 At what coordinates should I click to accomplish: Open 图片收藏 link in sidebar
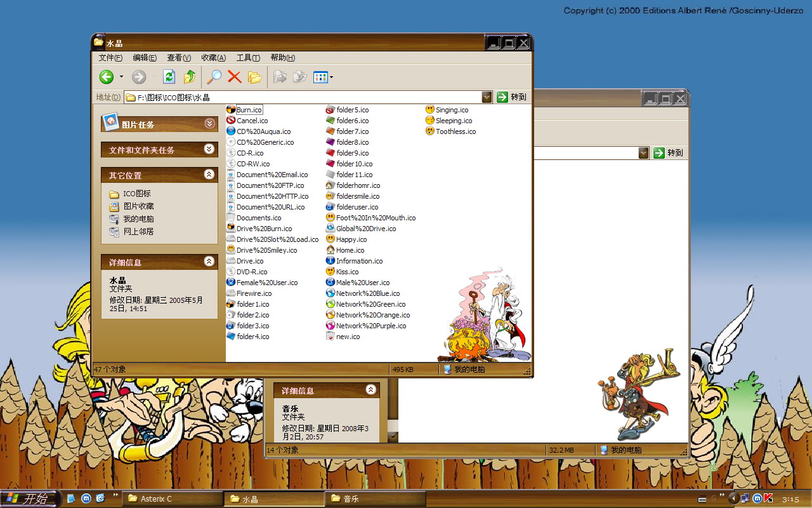pyautogui.click(x=138, y=206)
